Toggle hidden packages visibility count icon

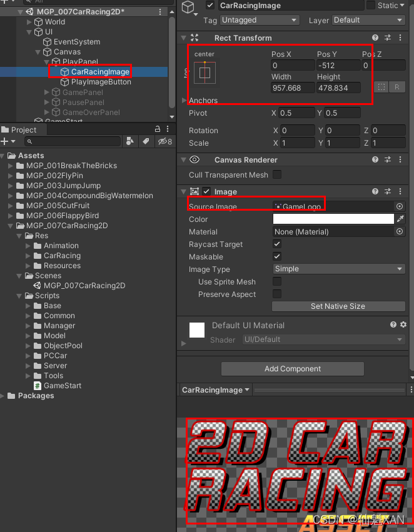pos(165,141)
